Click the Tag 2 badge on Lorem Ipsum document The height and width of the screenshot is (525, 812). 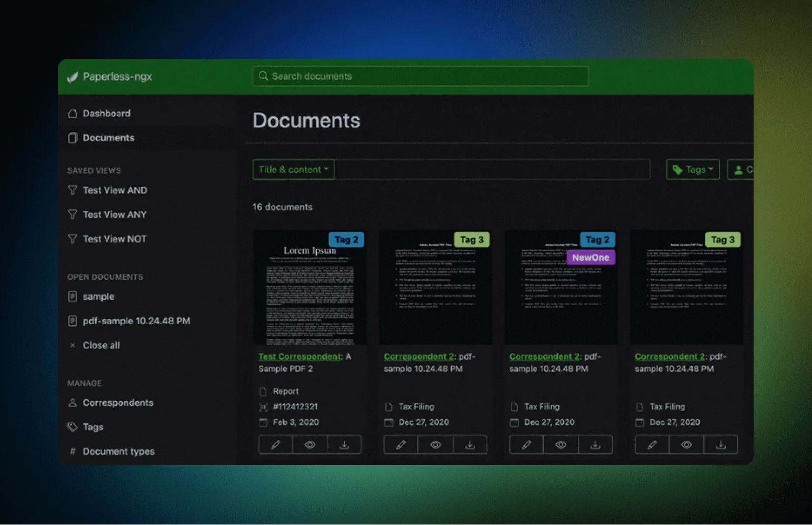tap(346, 240)
